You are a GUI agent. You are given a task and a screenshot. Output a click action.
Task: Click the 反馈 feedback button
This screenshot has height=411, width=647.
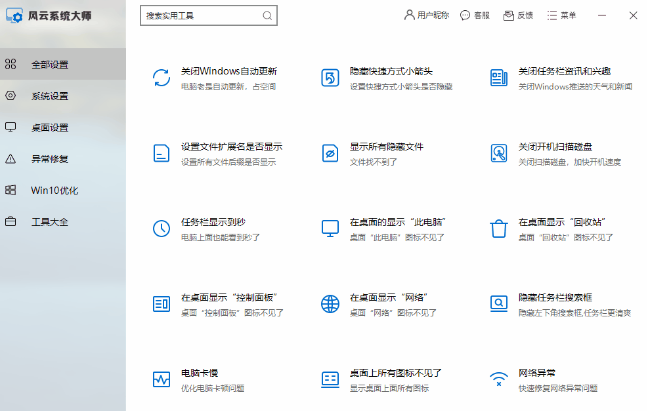pos(518,16)
